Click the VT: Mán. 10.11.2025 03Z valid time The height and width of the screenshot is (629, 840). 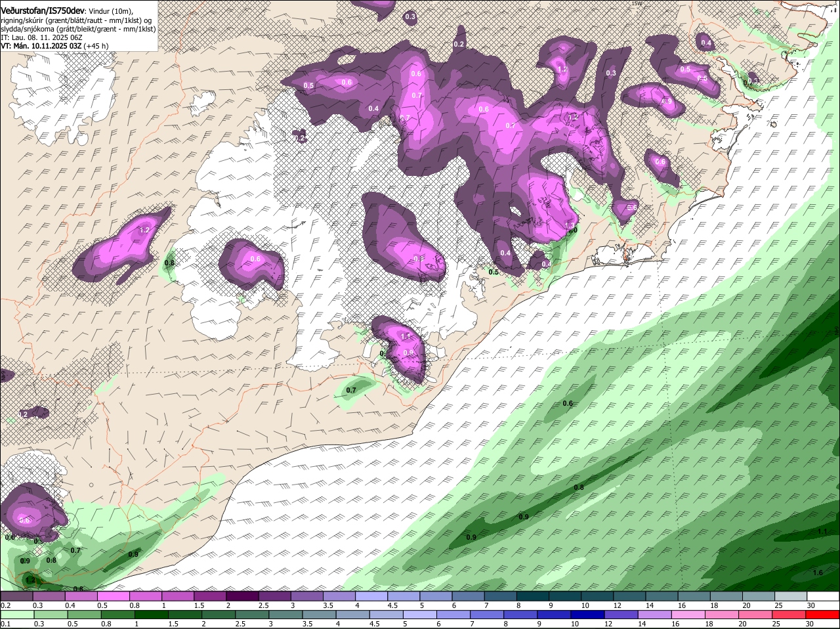click(41, 46)
